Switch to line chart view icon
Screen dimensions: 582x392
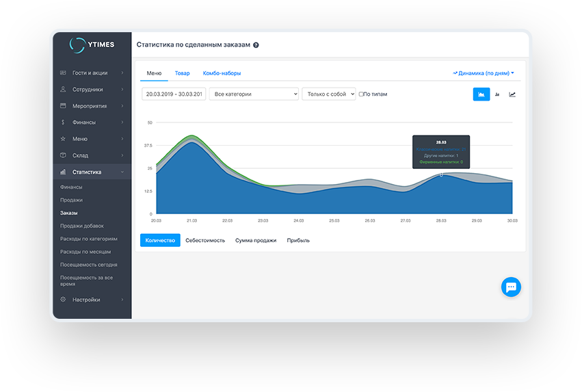coord(512,94)
